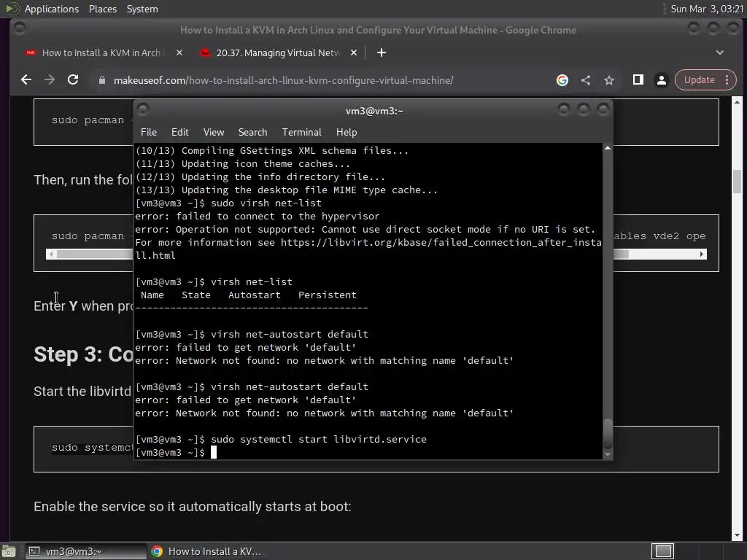Click terminal window menu icon in titlebar
747x560 pixels.
(142, 110)
